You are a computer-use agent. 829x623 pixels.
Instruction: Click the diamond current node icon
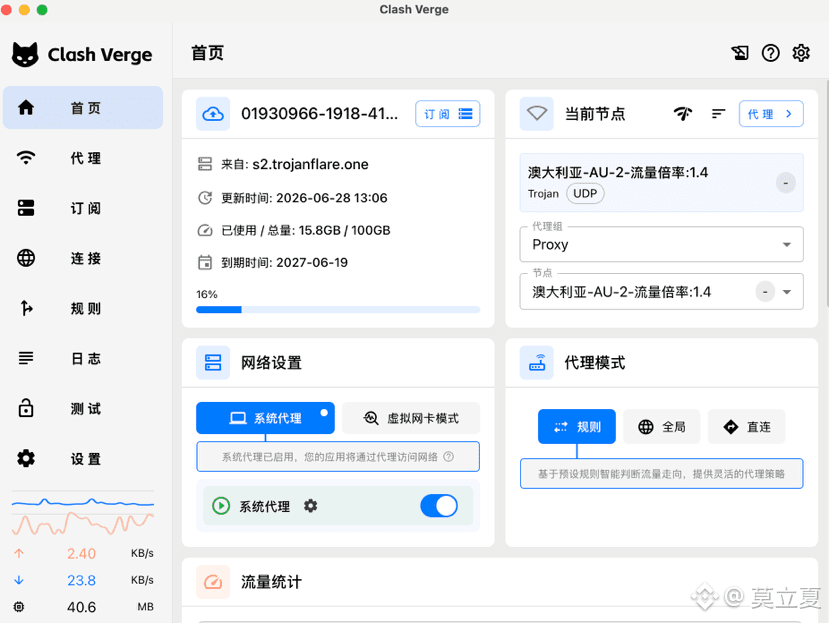click(x=537, y=114)
